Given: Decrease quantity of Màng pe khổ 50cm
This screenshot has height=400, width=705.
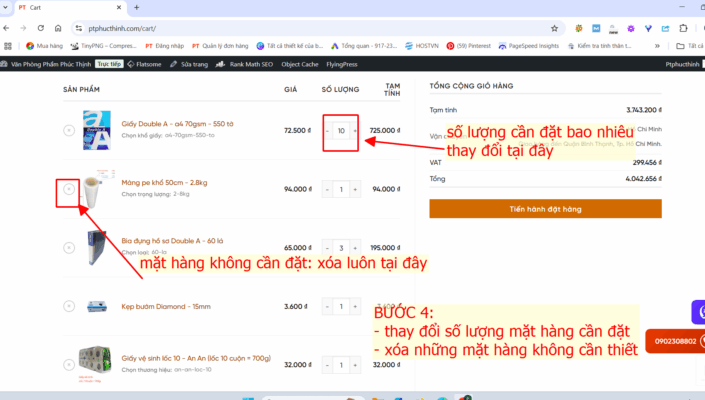Looking at the screenshot, I should pos(327,189).
